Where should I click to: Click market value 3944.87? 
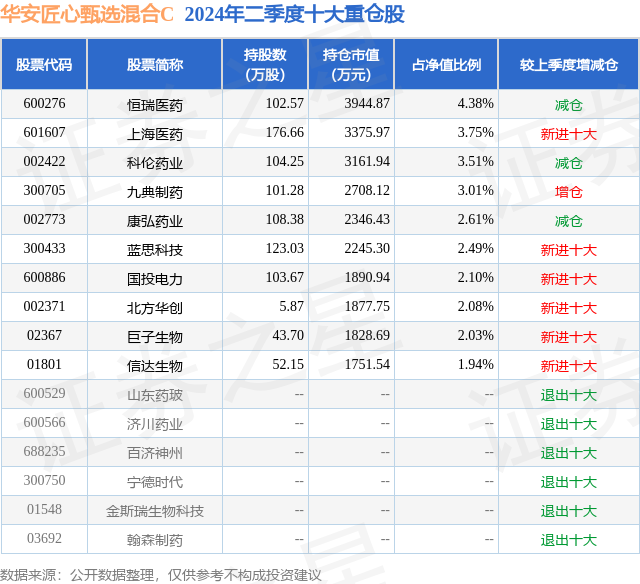[x=367, y=104]
